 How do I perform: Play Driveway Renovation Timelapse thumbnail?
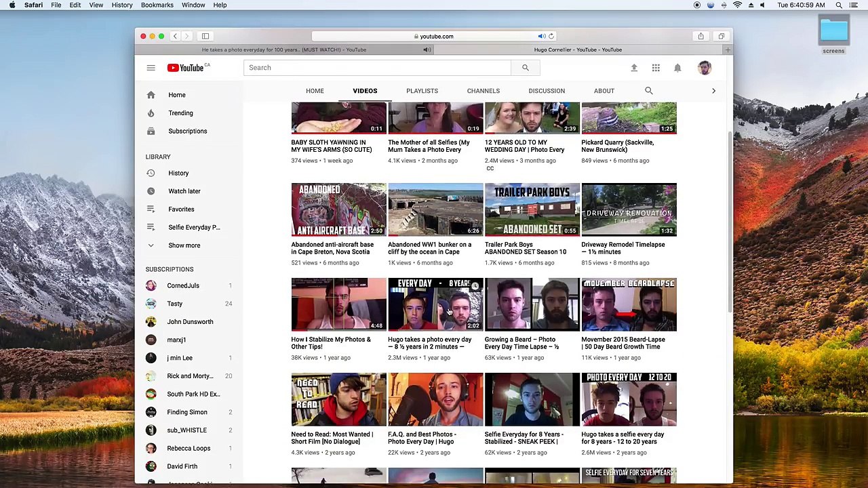tap(629, 209)
